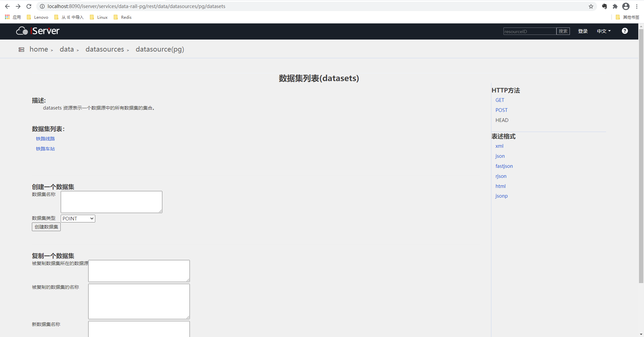Image resolution: width=644 pixels, height=337 pixels.
Task: Reload the page with the refresh icon
Action: coord(29,6)
